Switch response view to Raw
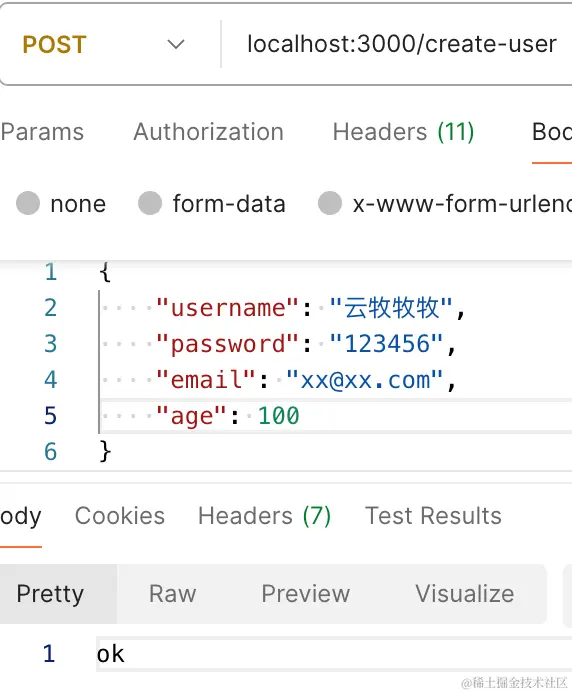Viewport: 572px width, 694px height. 173,594
